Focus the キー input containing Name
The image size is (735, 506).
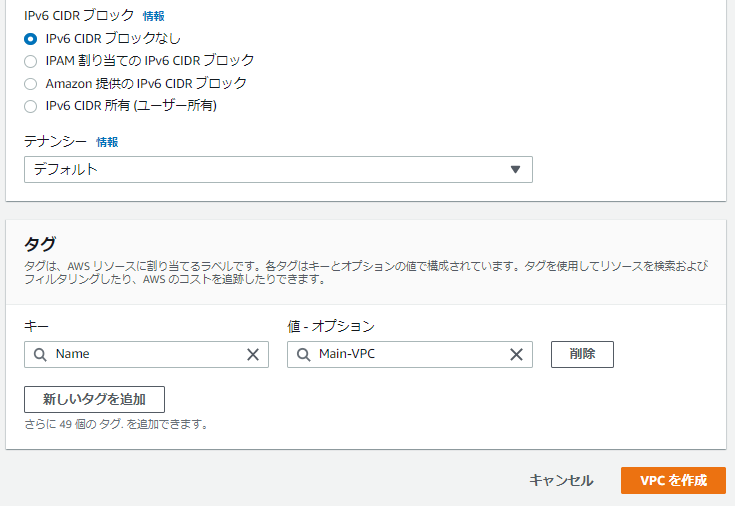click(145, 354)
